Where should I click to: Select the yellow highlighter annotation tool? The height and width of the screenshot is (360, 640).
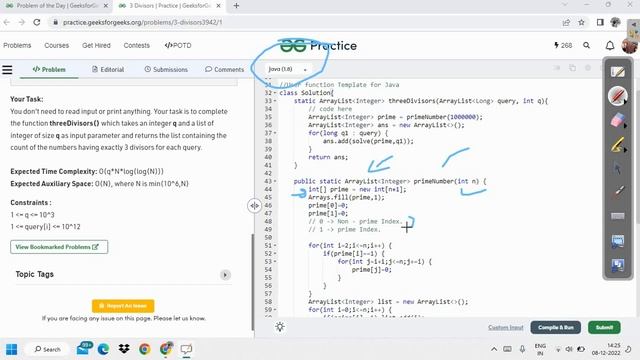(618, 144)
